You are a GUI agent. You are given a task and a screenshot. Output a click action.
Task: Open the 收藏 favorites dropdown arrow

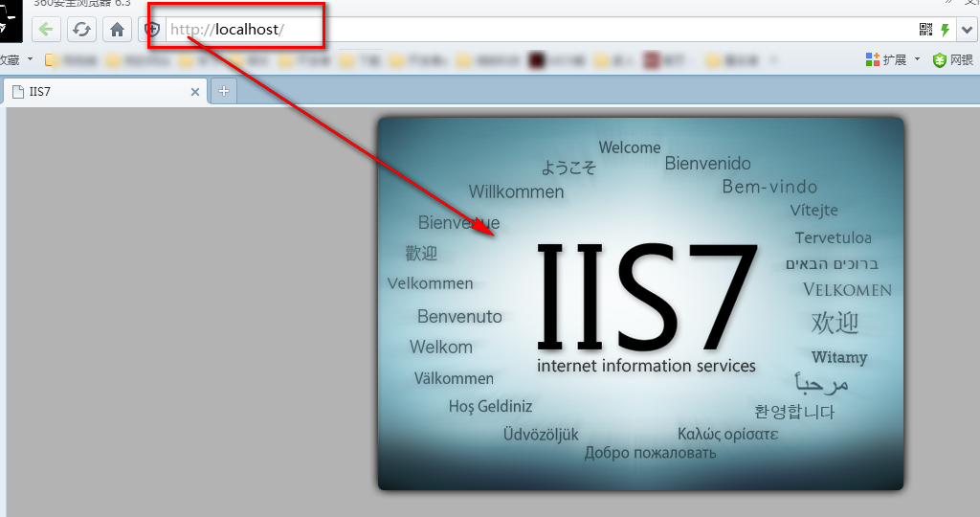pyautogui.click(x=30, y=59)
